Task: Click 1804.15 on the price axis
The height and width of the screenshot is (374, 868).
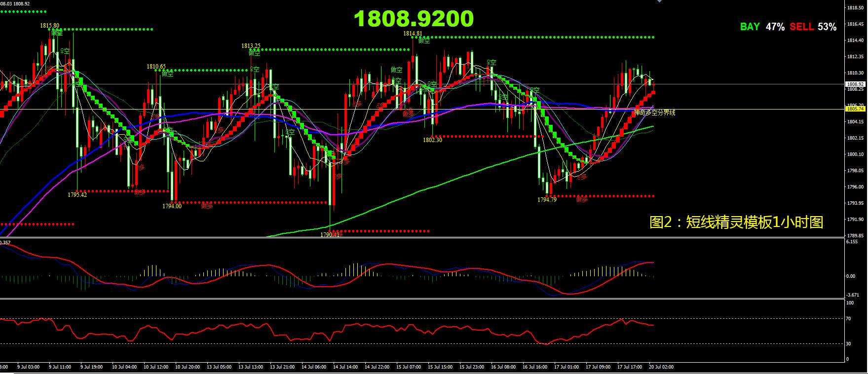Action: [855, 122]
